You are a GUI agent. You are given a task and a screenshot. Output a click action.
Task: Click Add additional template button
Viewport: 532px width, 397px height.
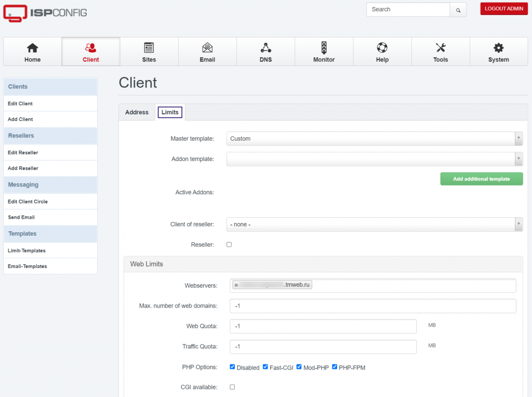pos(482,179)
